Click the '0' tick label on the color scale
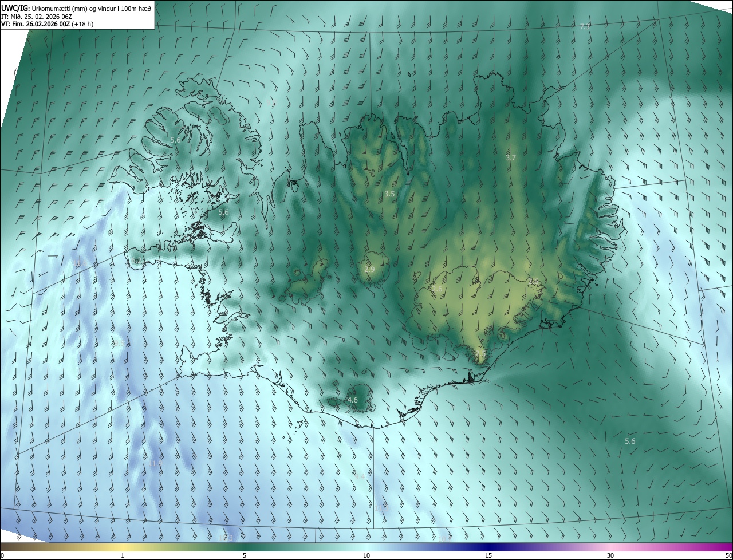The height and width of the screenshot is (560, 733). click(2, 555)
